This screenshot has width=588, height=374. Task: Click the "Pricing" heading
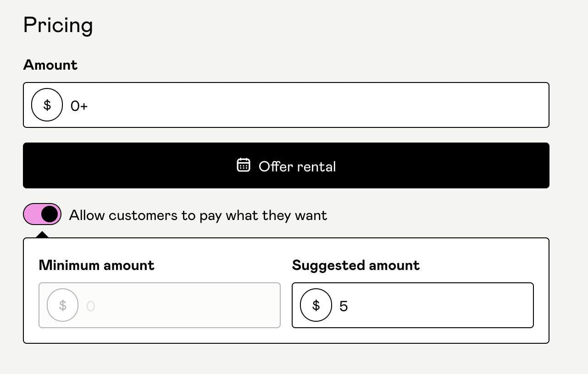coord(58,25)
